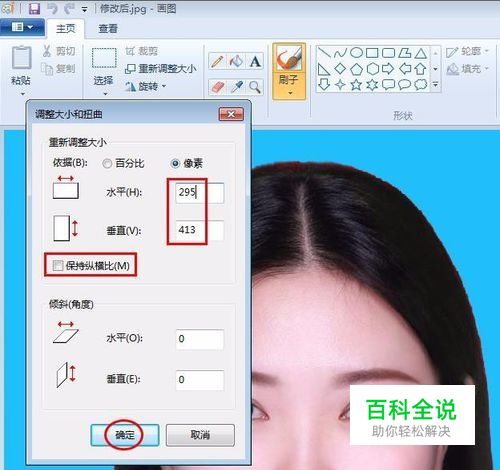
Task: Expand the shapes gallery more arrow
Action: 435,85
